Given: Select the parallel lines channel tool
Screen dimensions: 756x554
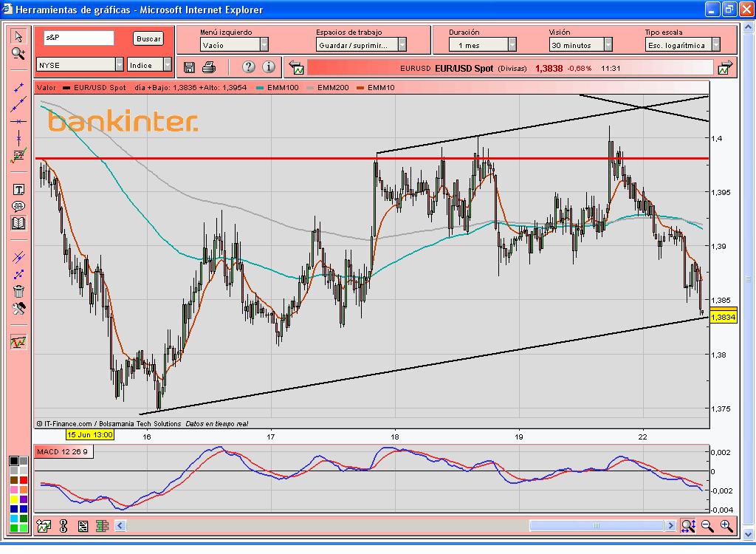Looking at the screenshot, I should coord(18,257).
